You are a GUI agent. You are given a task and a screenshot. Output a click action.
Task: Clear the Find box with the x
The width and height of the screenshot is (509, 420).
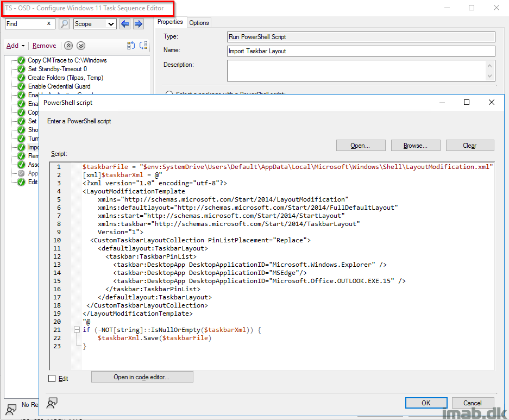tap(49, 24)
